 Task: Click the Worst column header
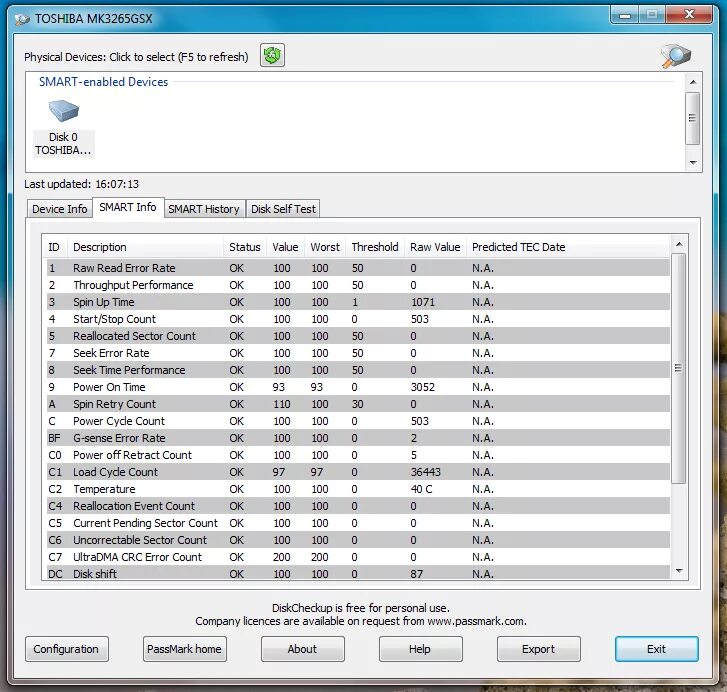click(325, 247)
